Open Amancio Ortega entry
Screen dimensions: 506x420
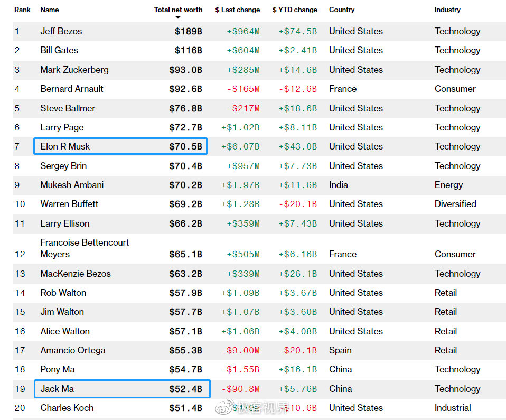tap(73, 351)
